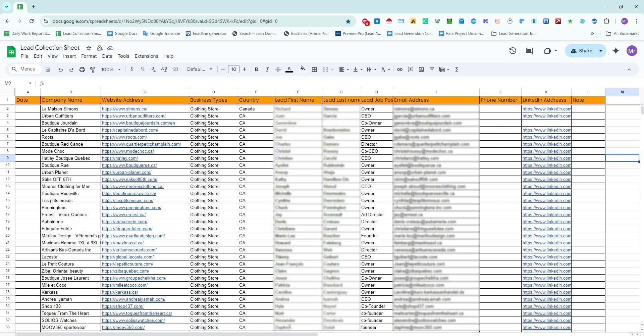
Task: Open the Edit menu
Action: tap(38, 56)
